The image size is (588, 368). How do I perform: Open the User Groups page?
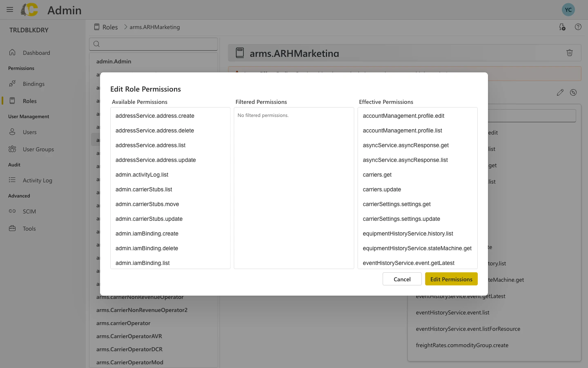point(38,149)
